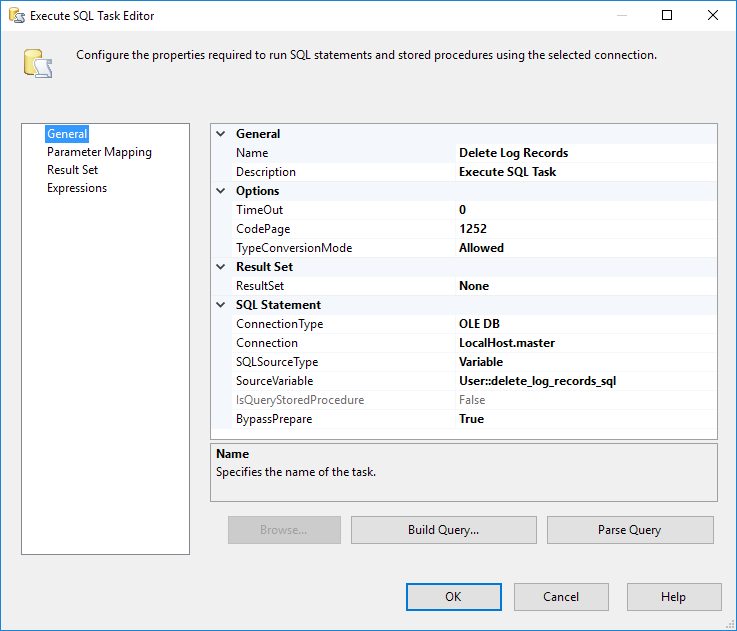Close the Execute SQL Task Editor window

pyautogui.click(x=713, y=16)
